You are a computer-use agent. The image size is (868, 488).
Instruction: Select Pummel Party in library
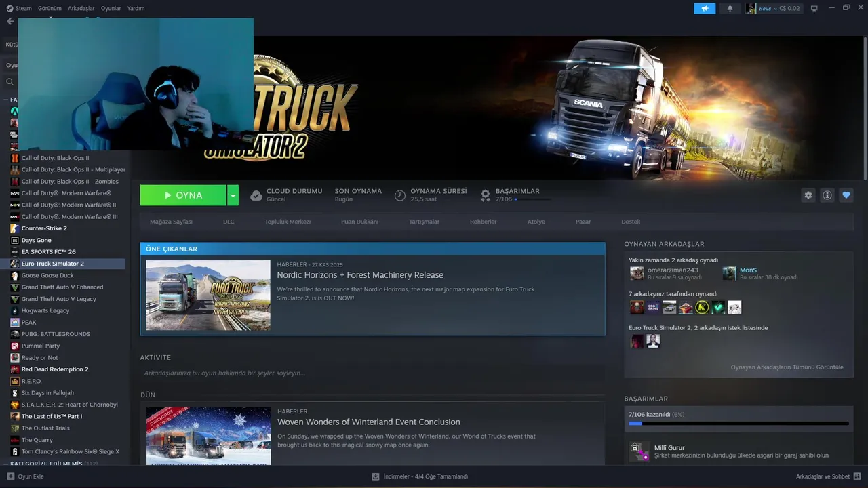(x=41, y=346)
